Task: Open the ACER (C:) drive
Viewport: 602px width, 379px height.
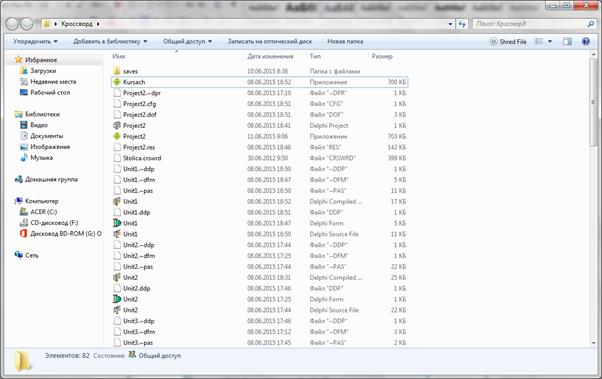Action: pyautogui.click(x=38, y=212)
